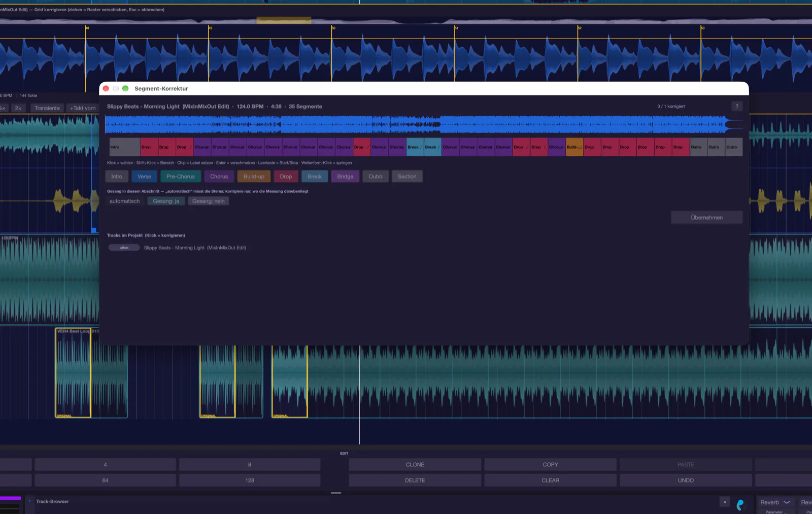The height and width of the screenshot is (514, 812).
Task: Assign the Intro label chip
Action: tap(117, 177)
